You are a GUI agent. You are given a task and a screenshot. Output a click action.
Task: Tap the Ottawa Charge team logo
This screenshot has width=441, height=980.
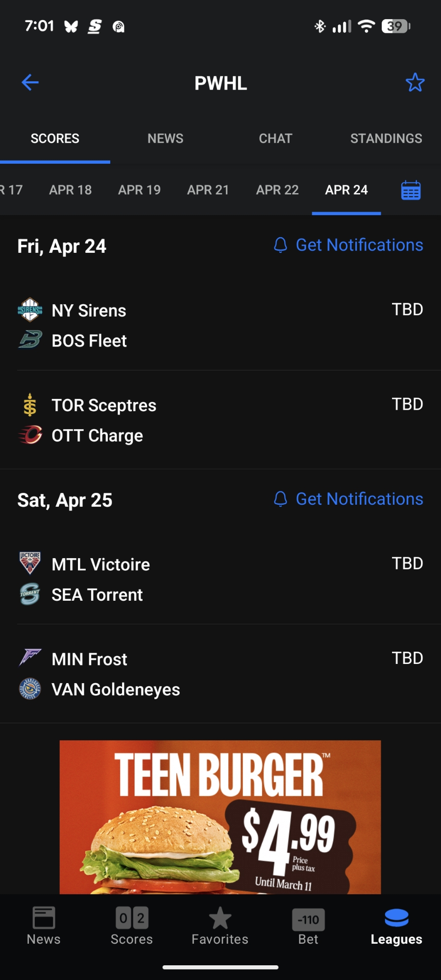click(x=30, y=435)
